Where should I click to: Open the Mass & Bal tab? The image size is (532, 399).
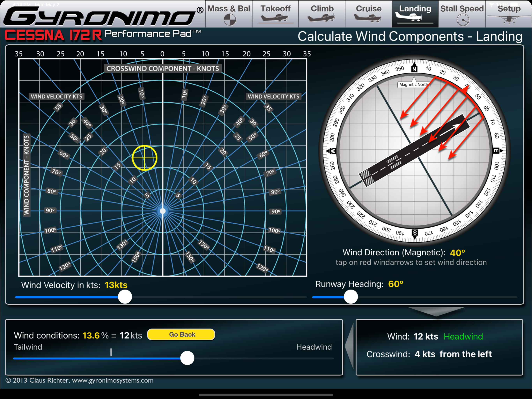coord(229,14)
